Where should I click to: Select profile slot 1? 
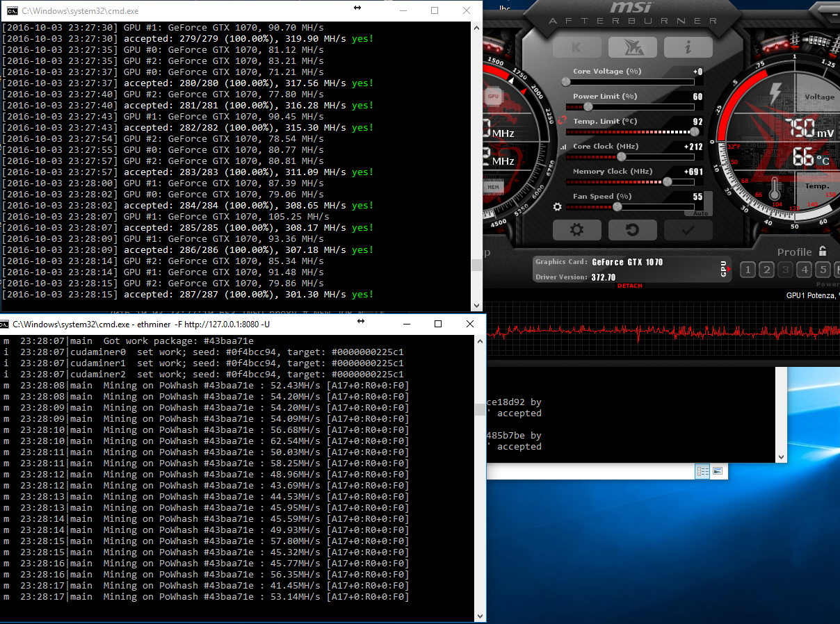pos(748,270)
